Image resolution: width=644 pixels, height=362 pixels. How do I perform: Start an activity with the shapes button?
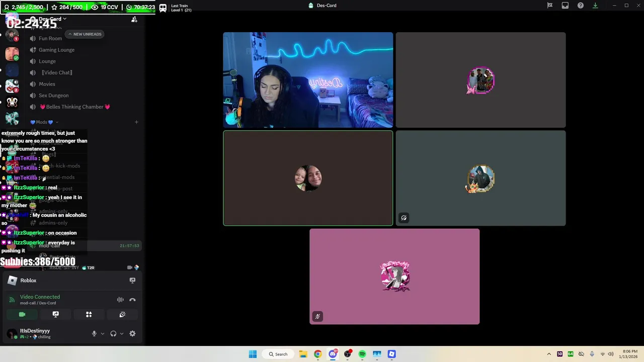tap(89, 314)
